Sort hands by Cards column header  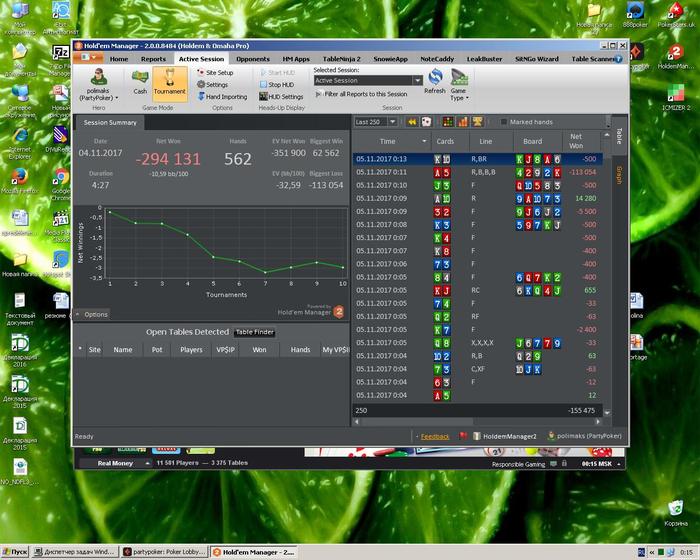[445, 141]
